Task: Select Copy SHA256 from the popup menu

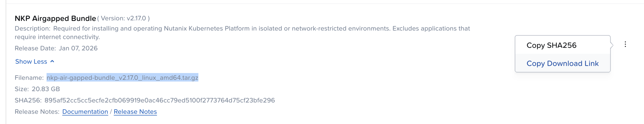Action: (551, 45)
